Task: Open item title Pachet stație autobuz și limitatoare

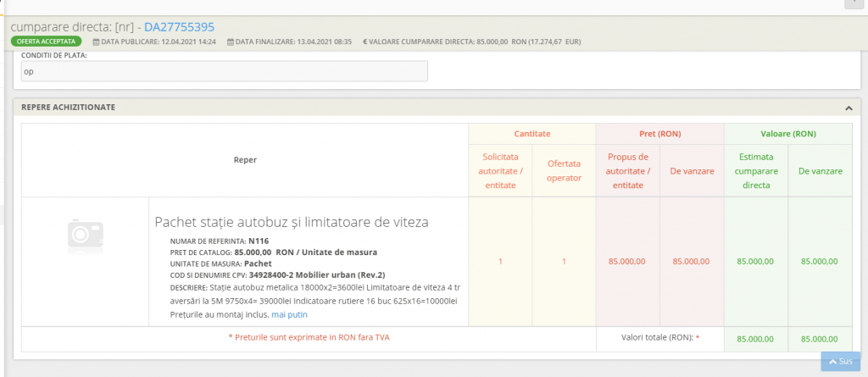Action: pyautogui.click(x=291, y=222)
